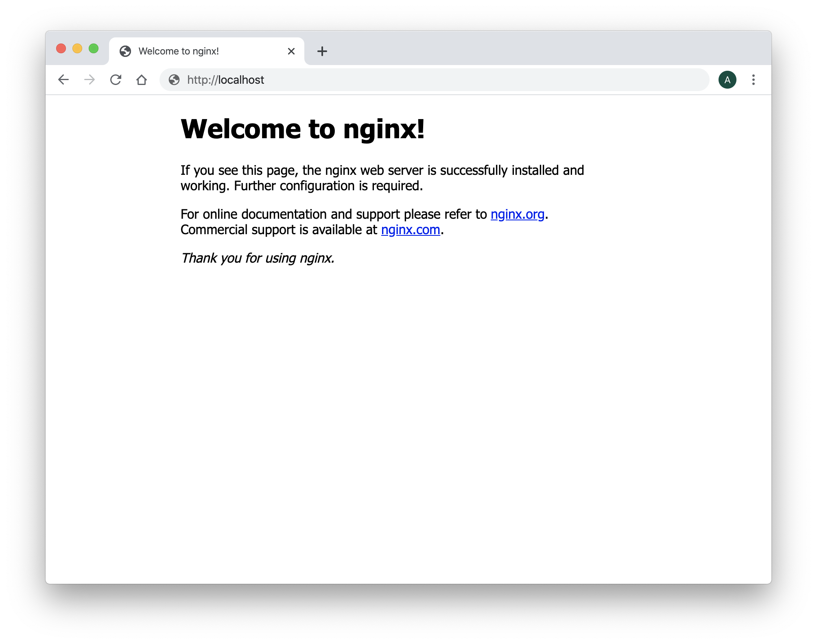Close the Welcome to nginx! tab
The height and width of the screenshot is (644, 817).
(291, 51)
